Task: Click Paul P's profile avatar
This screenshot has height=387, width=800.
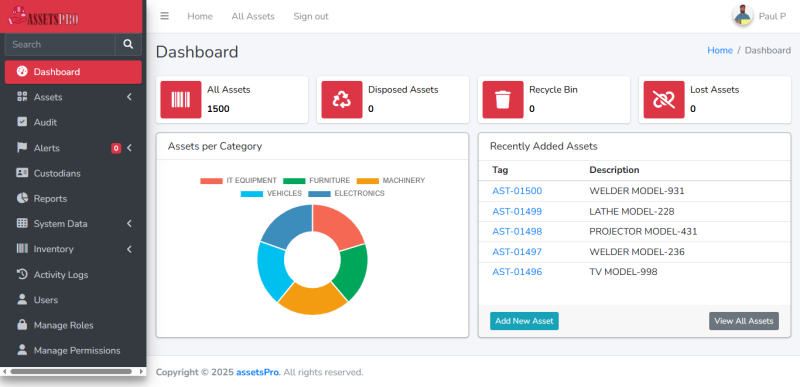Action: 742,16
